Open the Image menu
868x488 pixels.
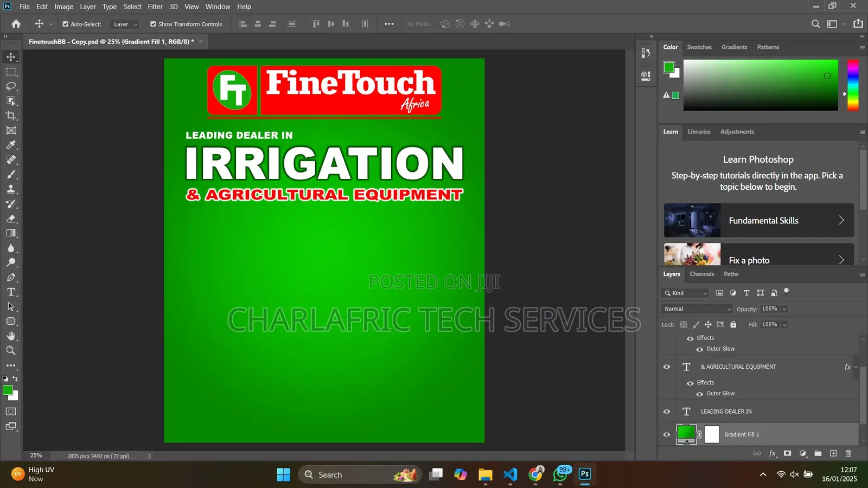pos(63,7)
